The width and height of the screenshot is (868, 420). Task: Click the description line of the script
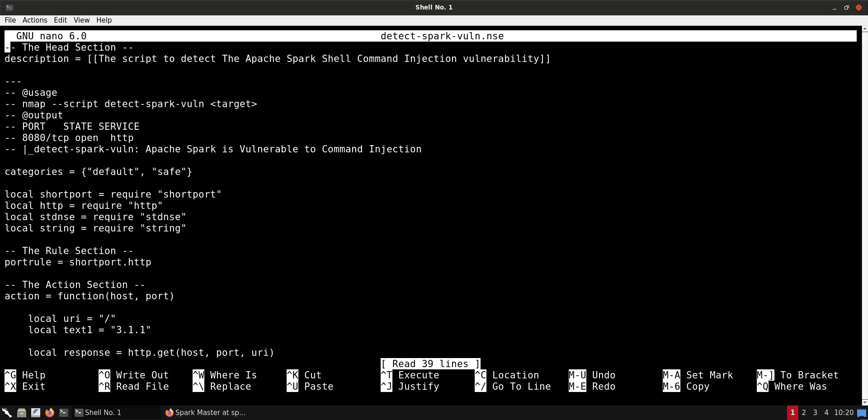[x=278, y=59]
